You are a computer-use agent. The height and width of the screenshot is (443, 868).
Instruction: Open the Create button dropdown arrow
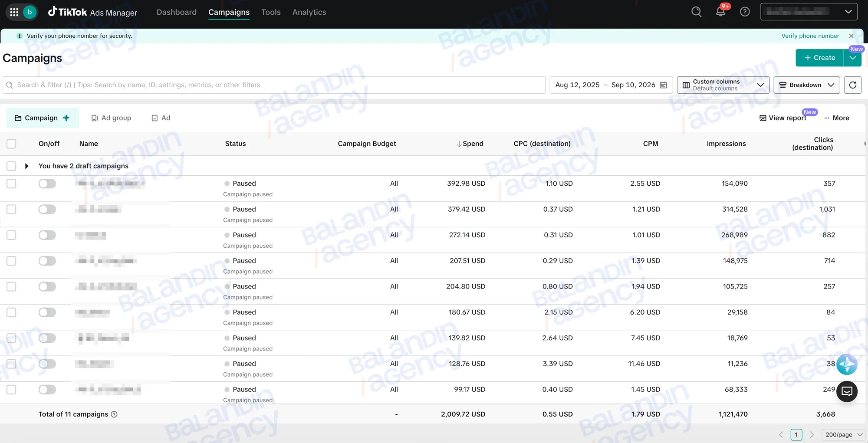(853, 58)
